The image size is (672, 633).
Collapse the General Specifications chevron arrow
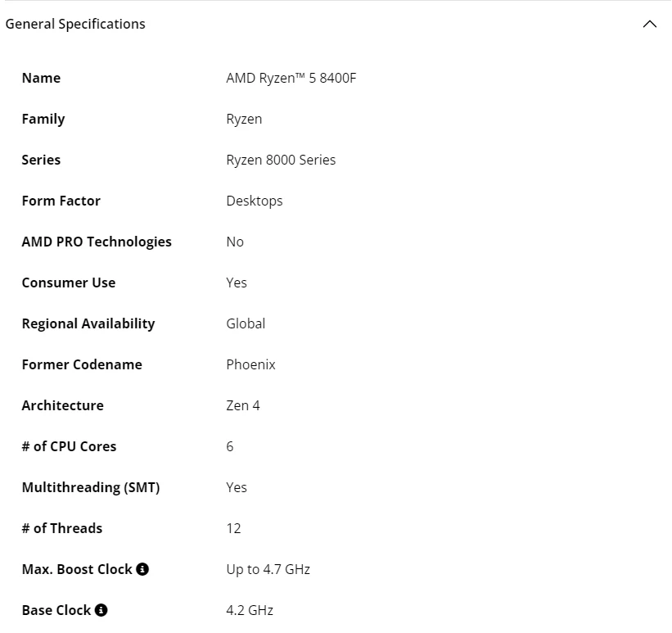(650, 25)
